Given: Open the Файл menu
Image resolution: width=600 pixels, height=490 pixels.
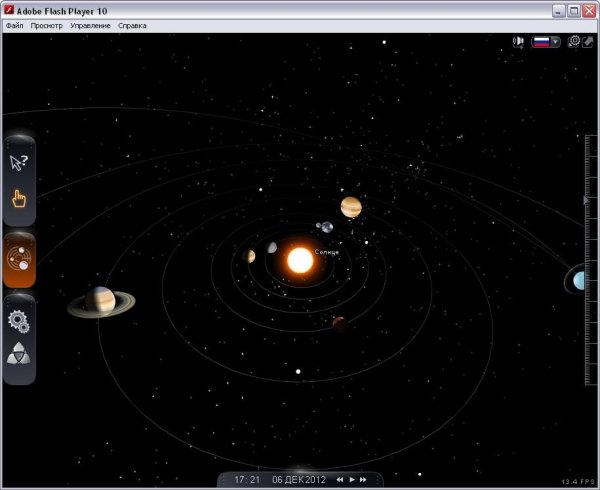Looking at the screenshot, I should pyautogui.click(x=14, y=25).
